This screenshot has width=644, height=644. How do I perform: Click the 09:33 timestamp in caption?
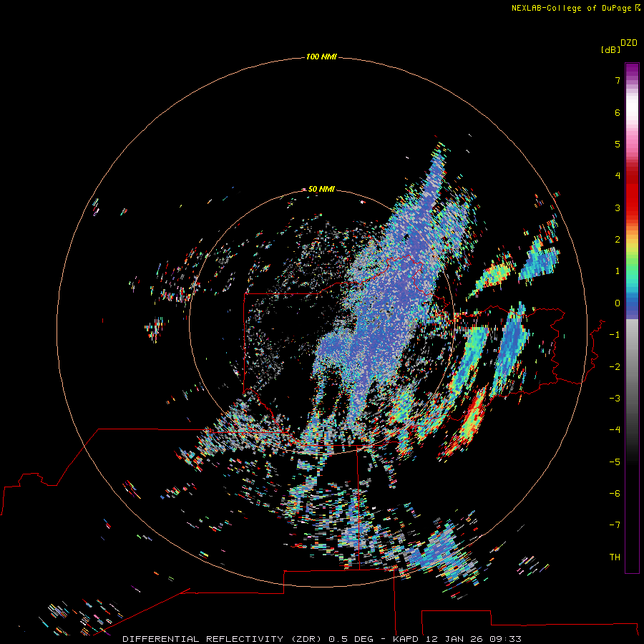point(506,639)
